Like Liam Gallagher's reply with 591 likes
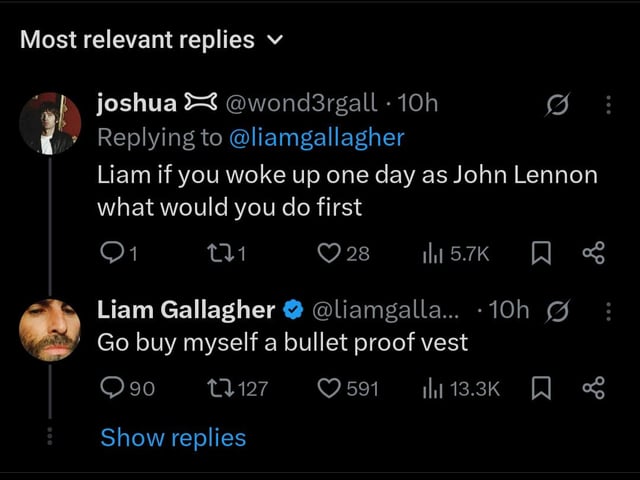 [348, 388]
